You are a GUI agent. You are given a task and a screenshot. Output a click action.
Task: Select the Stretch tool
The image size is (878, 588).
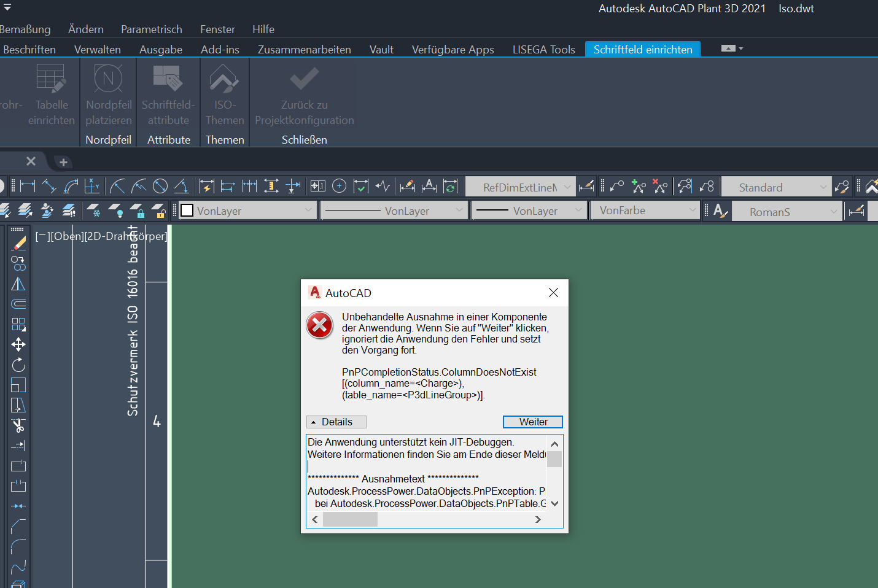click(18, 405)
